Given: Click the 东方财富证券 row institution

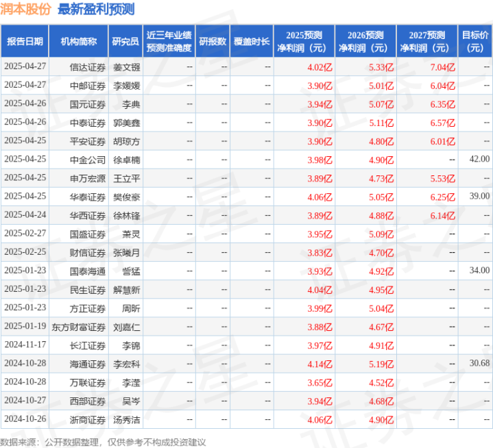Looking at the screenshot, I should tap(79, 327).
